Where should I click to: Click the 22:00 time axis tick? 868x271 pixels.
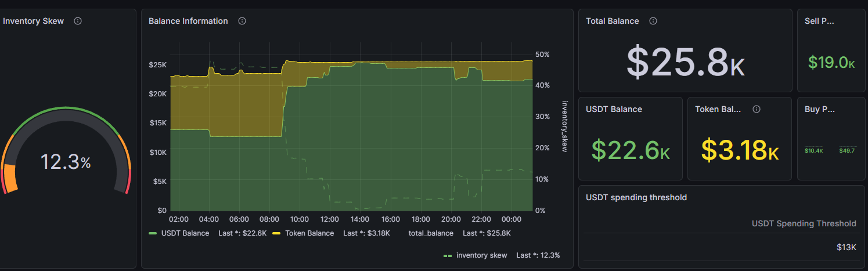481,219
